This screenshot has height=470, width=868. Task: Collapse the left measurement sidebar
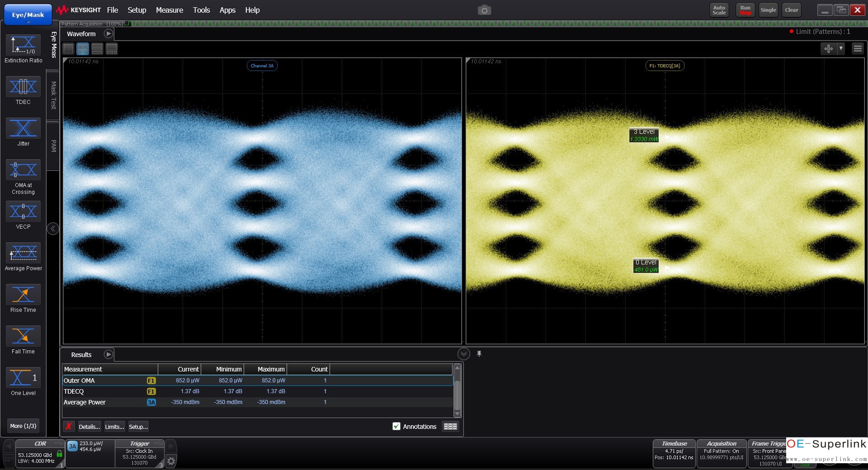53,229
